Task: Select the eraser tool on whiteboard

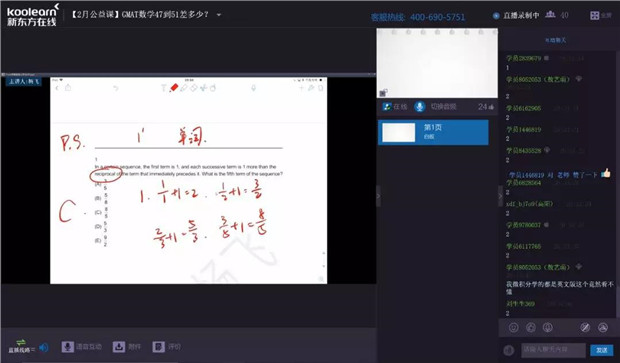Action: tap(193, 88)
